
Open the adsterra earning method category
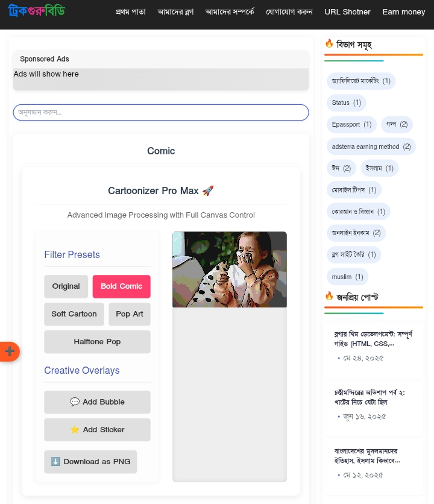(371, 146)
